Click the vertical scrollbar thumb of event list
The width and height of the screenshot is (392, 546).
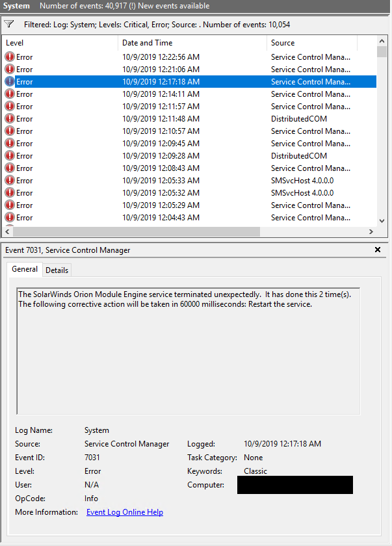click(382, 51)
